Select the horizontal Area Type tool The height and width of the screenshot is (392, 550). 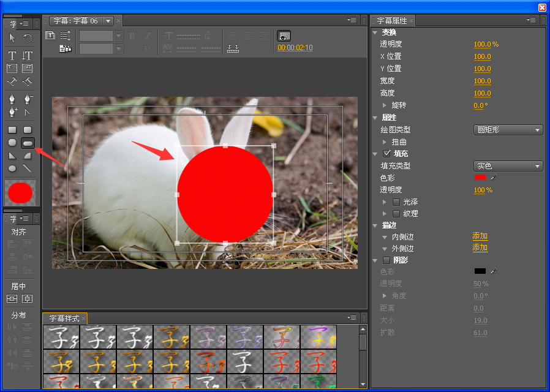pos(12,68)
